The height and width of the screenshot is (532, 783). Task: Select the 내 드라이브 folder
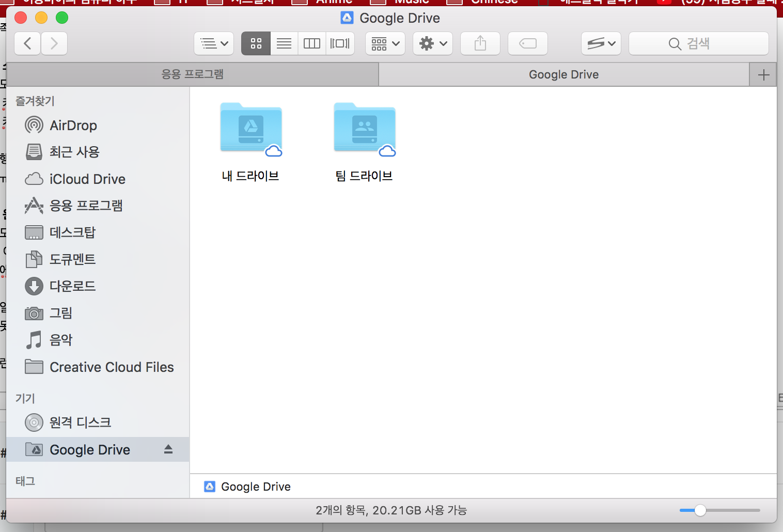(x=250, y=142)
